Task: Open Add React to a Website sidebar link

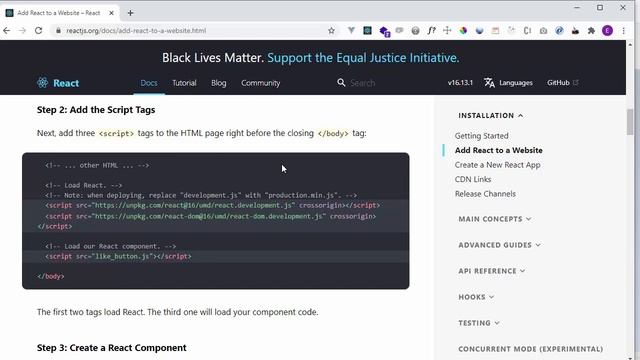Action: point(499,150)
